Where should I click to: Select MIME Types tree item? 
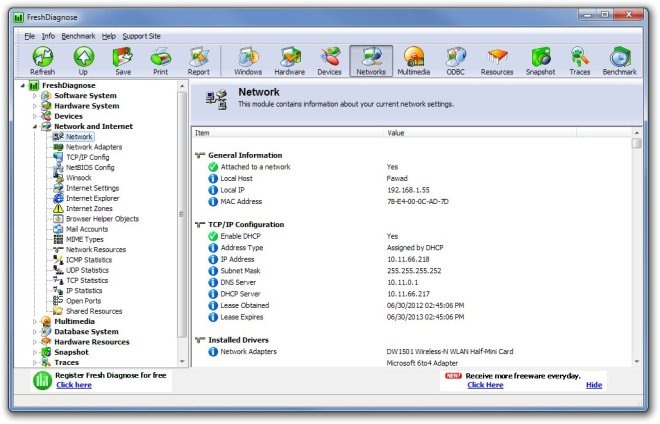coord(85,239)
